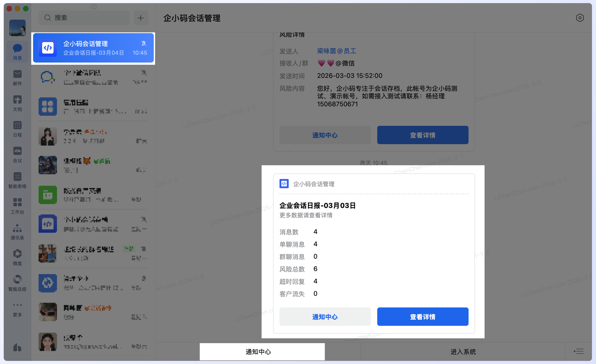Click the 企小码 logo icon in daily report card

284,184
